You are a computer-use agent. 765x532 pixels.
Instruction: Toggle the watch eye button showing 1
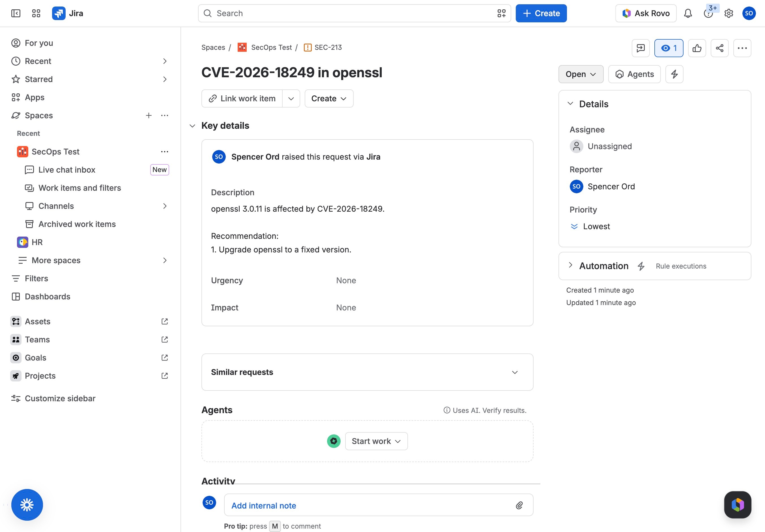669,48
